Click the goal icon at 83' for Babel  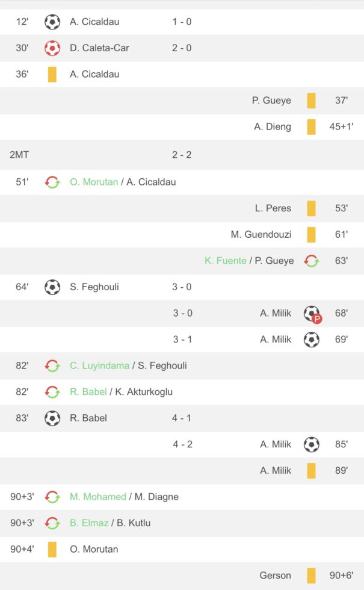coord(52,418)
